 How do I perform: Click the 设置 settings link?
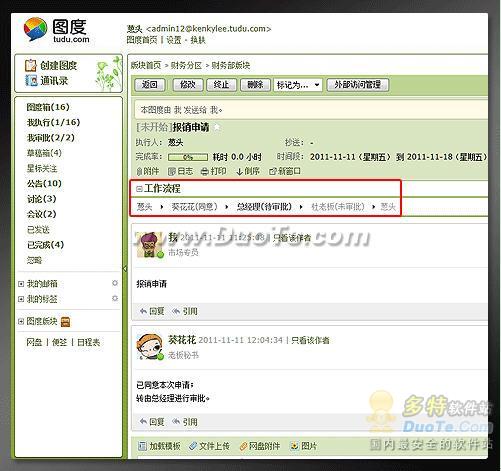coord(174,40)
